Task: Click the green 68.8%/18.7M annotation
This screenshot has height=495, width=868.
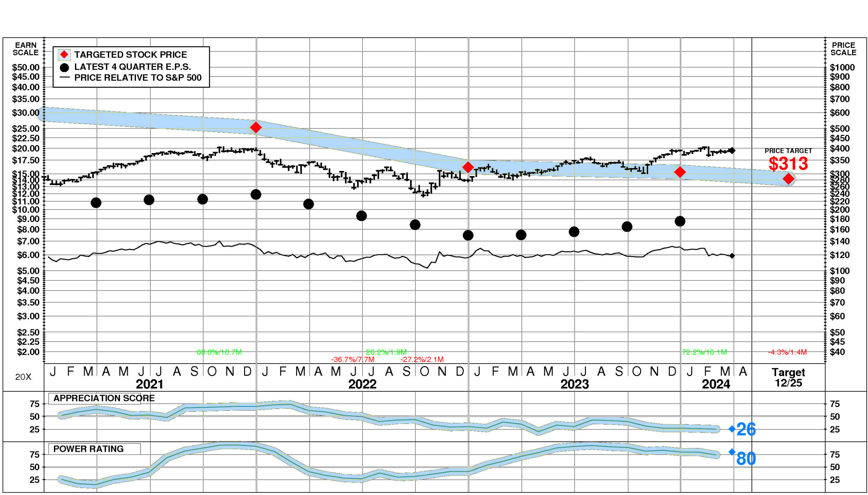Action: coord(219,352)
